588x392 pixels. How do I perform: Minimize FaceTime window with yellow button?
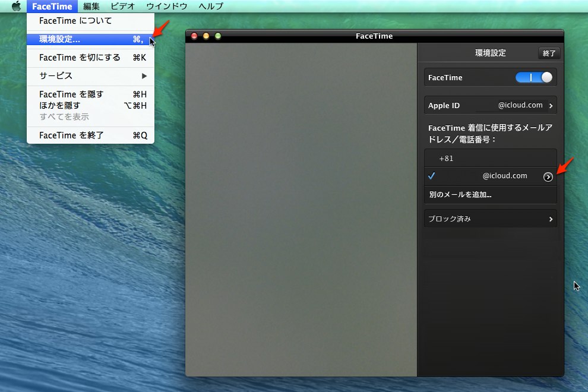206,36
